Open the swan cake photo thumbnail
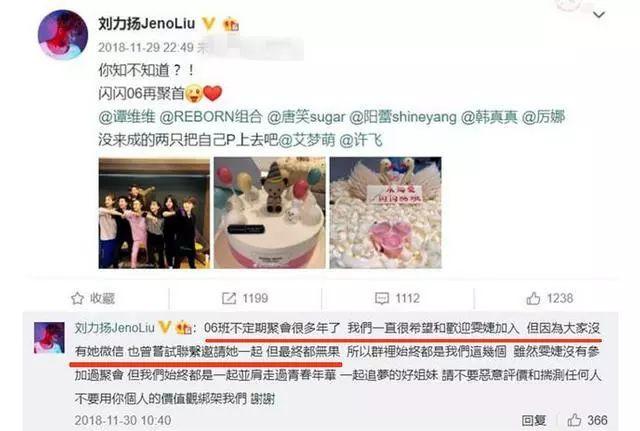 385,213
